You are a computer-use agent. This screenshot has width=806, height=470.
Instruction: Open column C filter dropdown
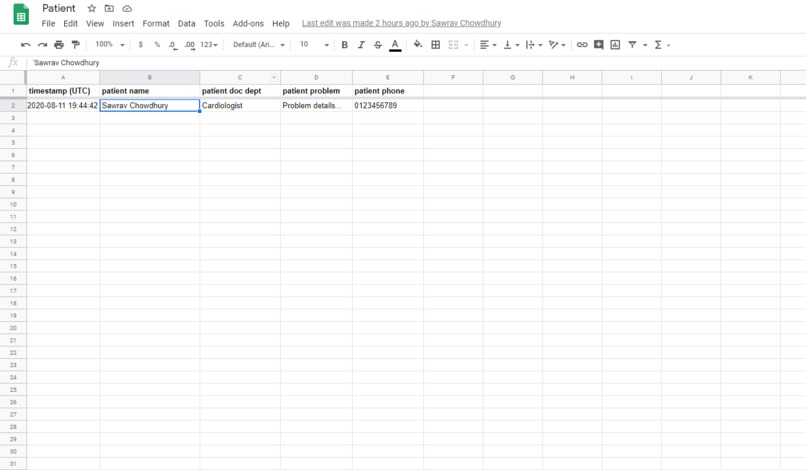click(274, 78)
